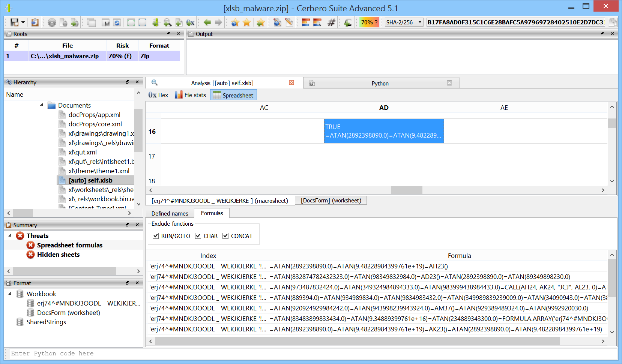Go back with green left arrow
Image resolution: width=622 pixels, height=364 pixels.
[x=207, y=22]
